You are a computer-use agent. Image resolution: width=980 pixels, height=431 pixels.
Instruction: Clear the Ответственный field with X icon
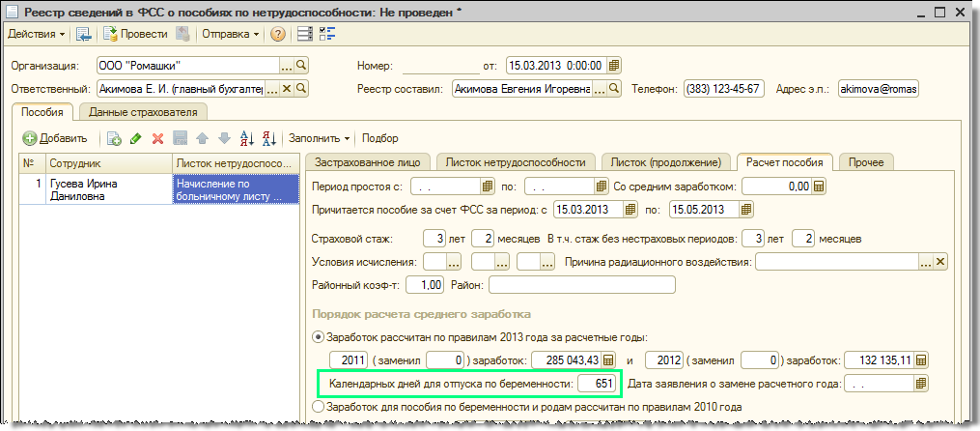[x=287, y=88]
